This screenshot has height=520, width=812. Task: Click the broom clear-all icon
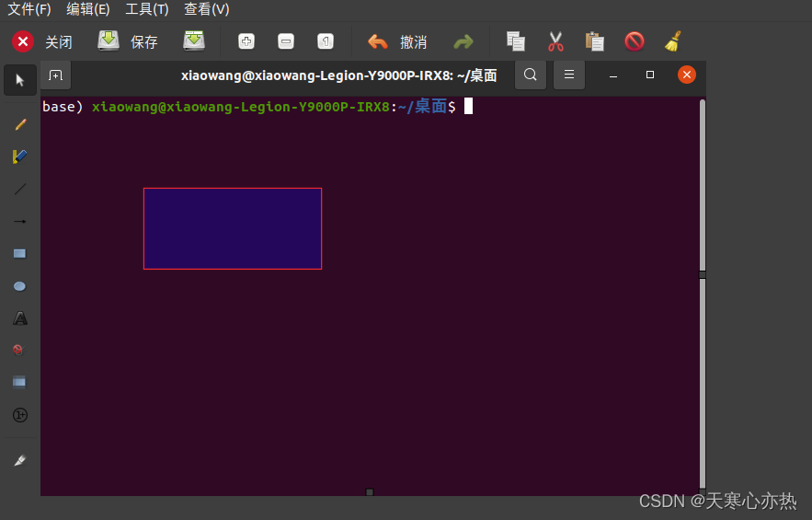pyautogui.click(x=673, y=41)
